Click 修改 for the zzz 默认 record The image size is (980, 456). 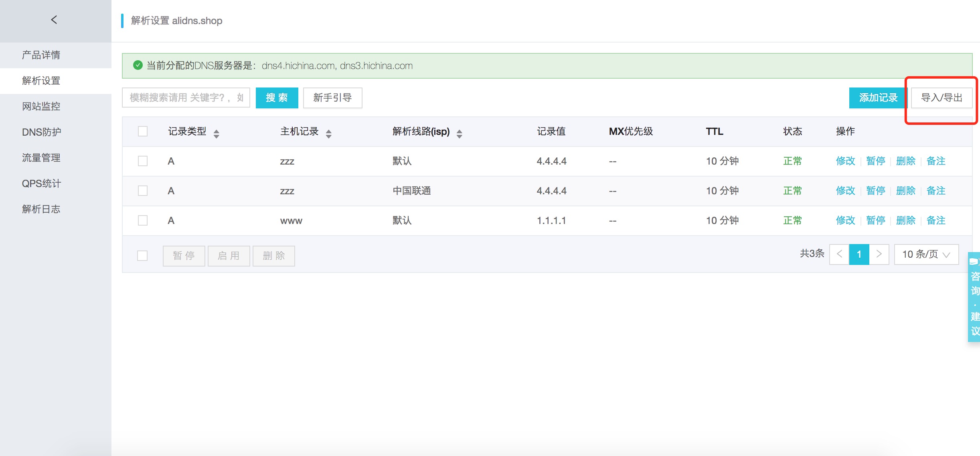coord(845,161)
